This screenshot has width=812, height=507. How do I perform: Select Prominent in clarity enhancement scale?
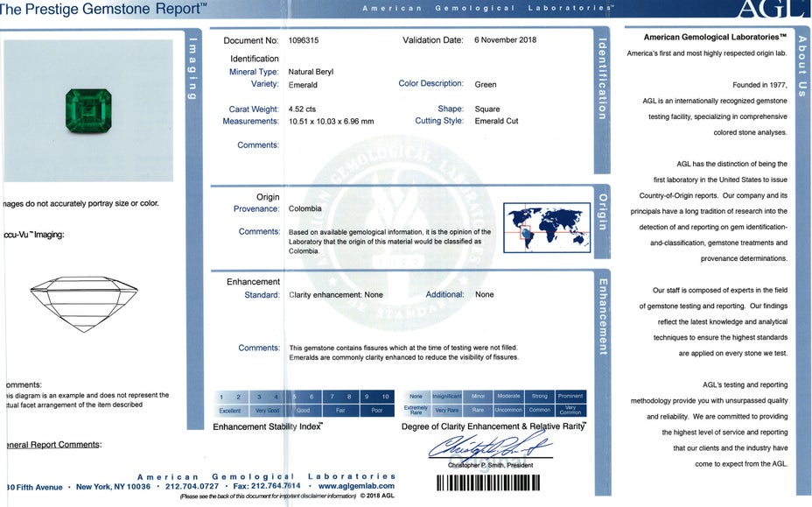(x=570, y=397)
